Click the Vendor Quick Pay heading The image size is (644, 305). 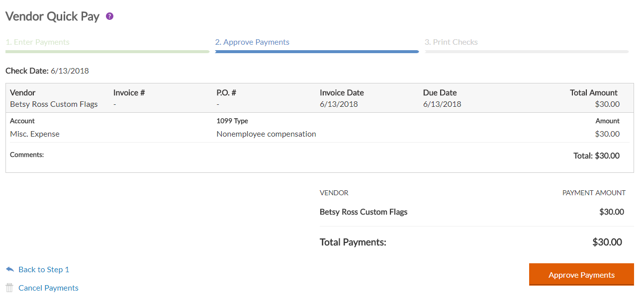52,16
